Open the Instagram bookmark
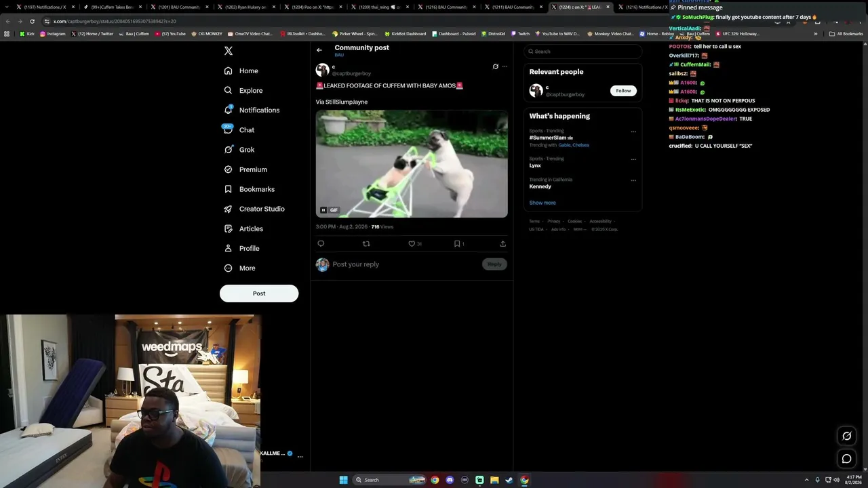This screenshot has width=868, height=488. click(53, 33)
